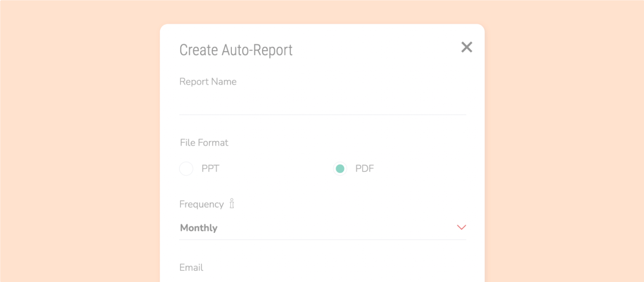
Task: Click the Report Name label
Action: point(208,81)
